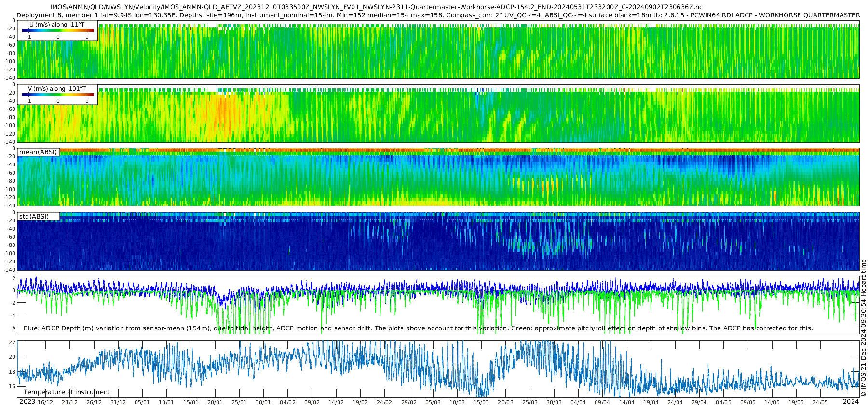Image resolution: width=868 pixels, height=410 pixels.
Task: Click the 22 tick on temperature axis
Action: pos(13,342)
